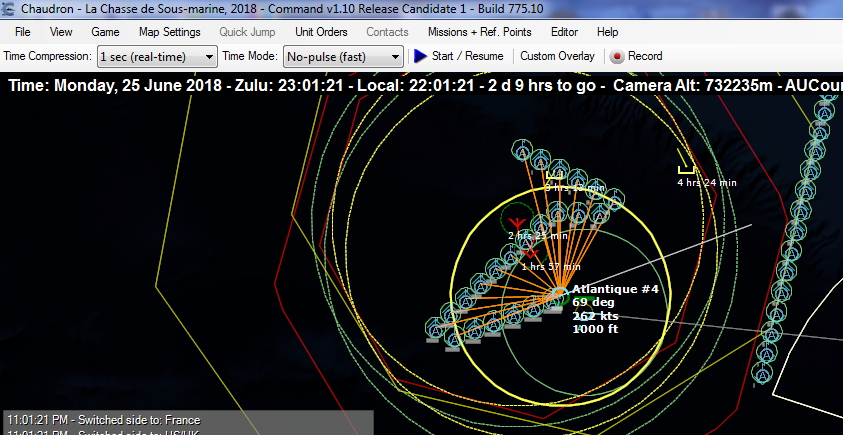Viewport: 843px width, 435px height.
Task: Open the View menu
Action: tap(61, 32)
